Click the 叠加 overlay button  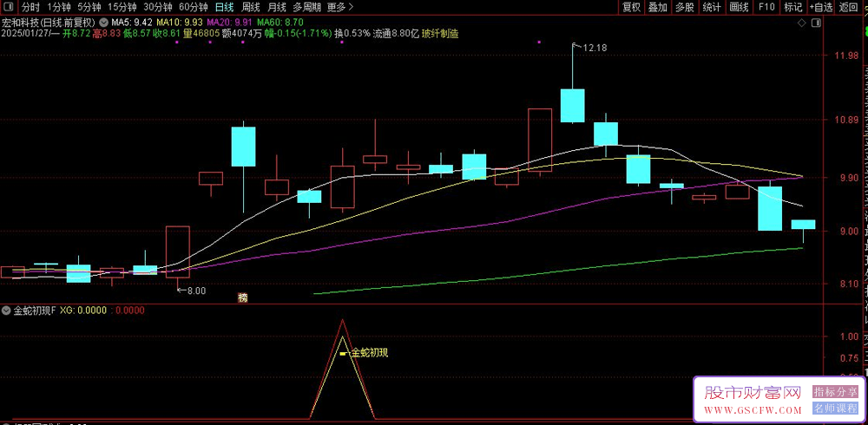tap(658, 7)
